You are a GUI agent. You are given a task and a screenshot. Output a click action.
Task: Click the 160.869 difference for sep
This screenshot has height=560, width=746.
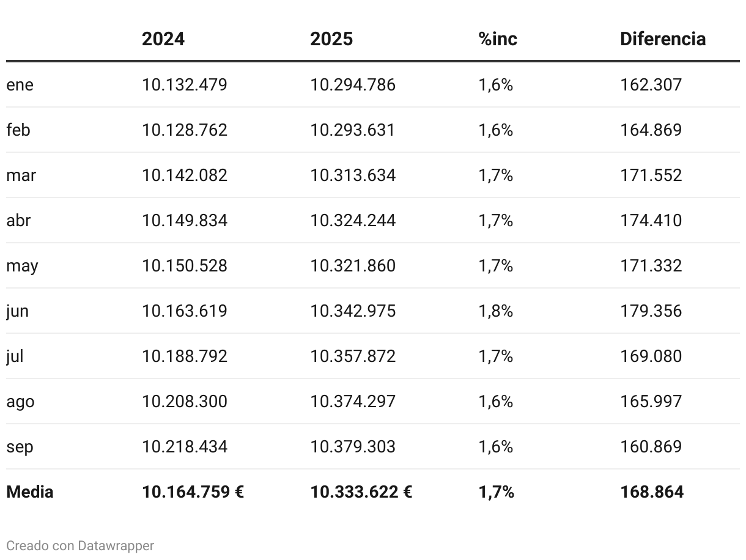tap(651, 447)
